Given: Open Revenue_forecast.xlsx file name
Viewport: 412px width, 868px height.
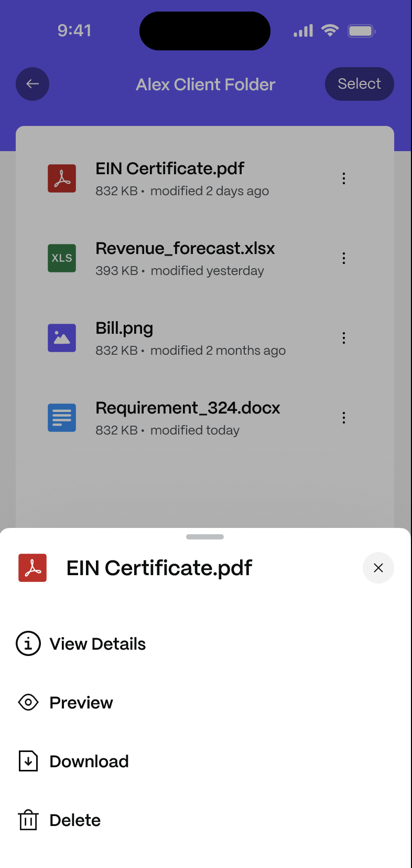Looking at the screenshot, I should tap(185, 248).
